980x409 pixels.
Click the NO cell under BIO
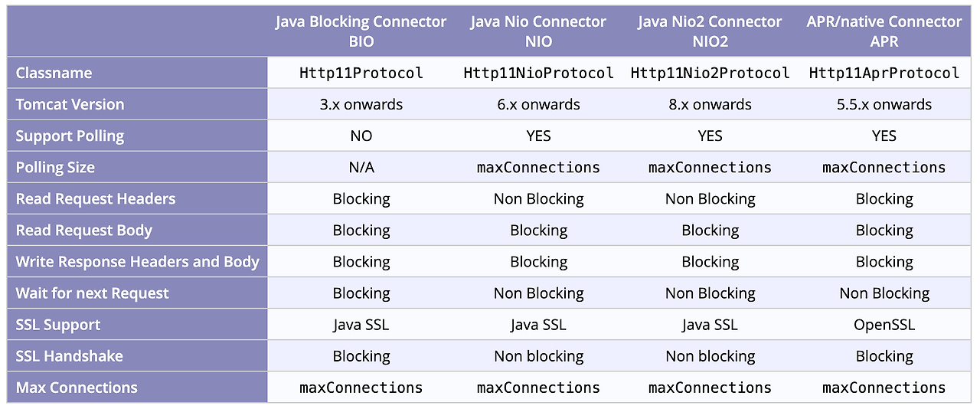pyautogui.click(x=361, y=136)
